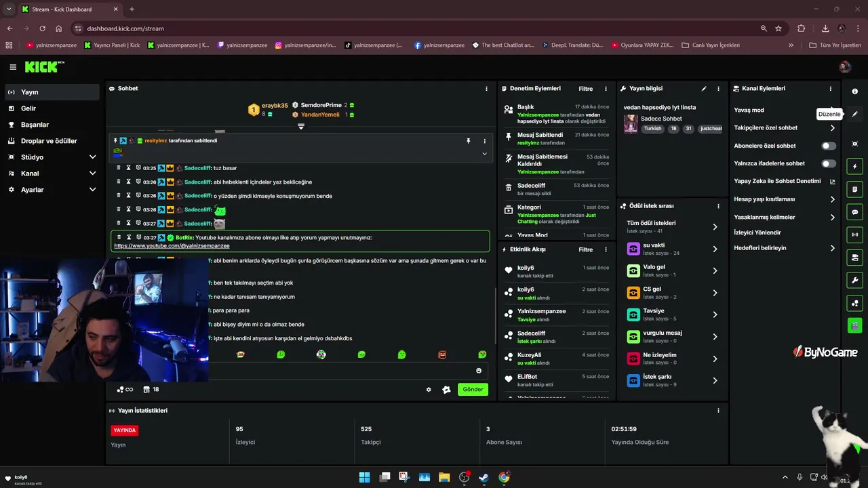The image size is (868, 488).
Task: Open chat settings gear icon
Action: click(429, 390)
